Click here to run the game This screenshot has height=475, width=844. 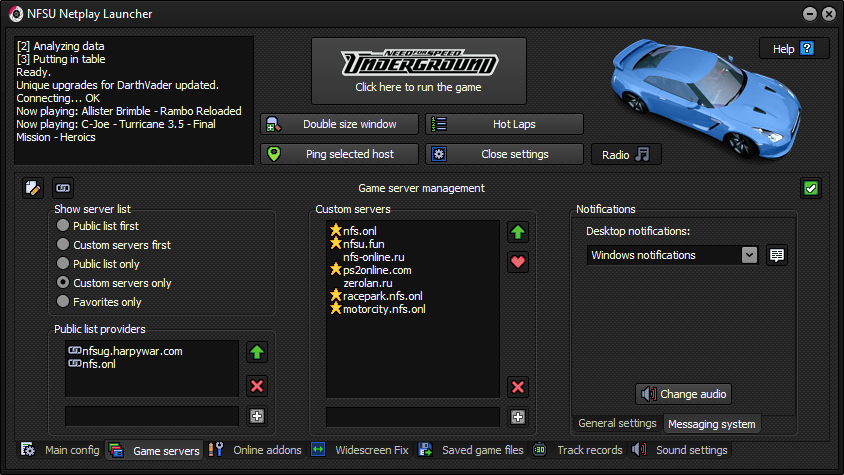[419, 71]
